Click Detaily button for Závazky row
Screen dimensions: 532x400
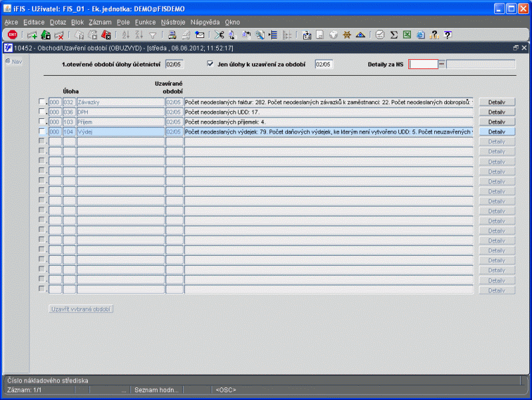point(497,102)
